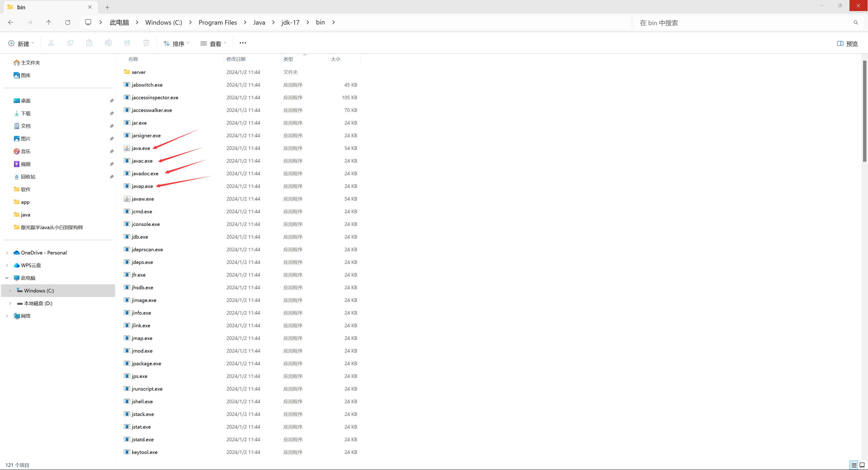The height and width of the screenshot is (470, 868).
Task: Expand Windows (C:) tree node
Action: pyautogui.click(x=10, y=291)
